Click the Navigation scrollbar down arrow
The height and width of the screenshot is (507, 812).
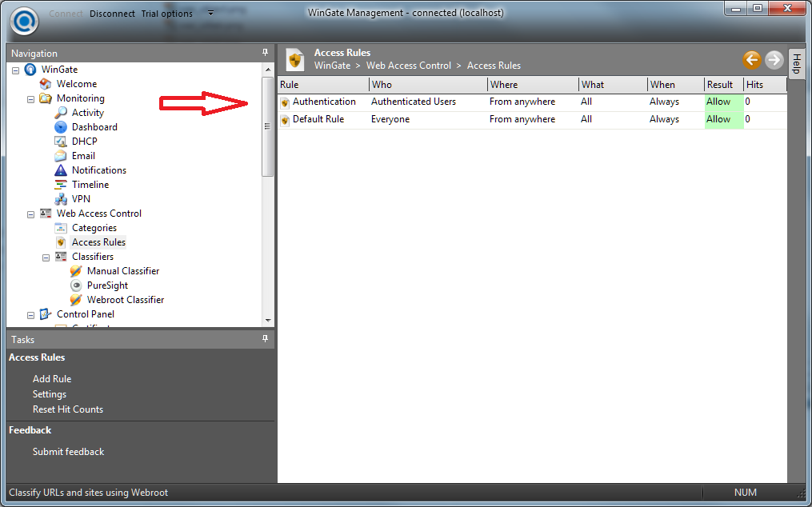[x=268, y=321]
